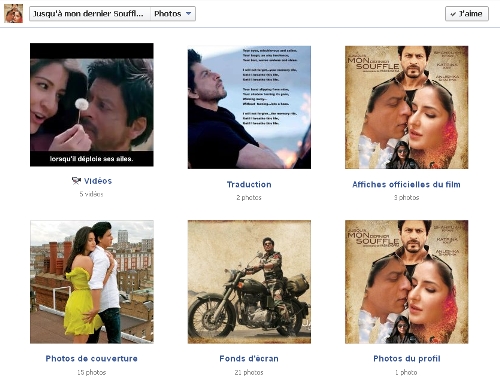Viewport: 500px width, 387px height.
Task: Click the motorcycle wallpaper thumbnail
Action: (x=249, y=282)
